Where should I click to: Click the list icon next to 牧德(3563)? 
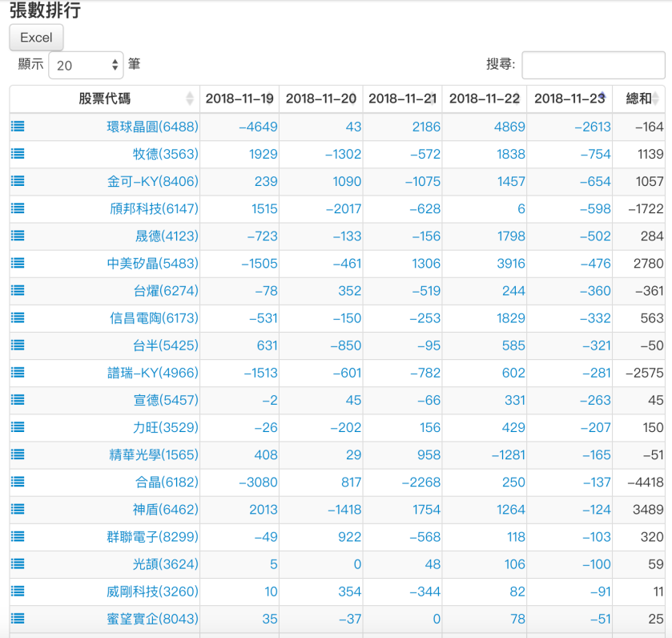(x=17, y=154)
